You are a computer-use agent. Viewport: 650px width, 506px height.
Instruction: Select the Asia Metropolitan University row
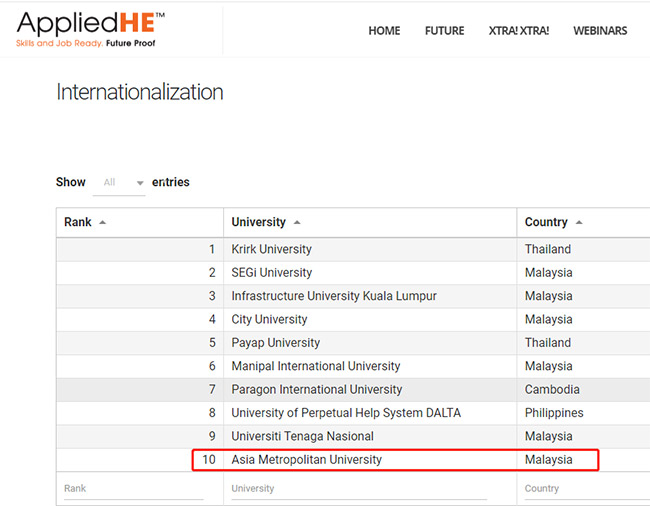pyautogui.click(x=353, y=460)
